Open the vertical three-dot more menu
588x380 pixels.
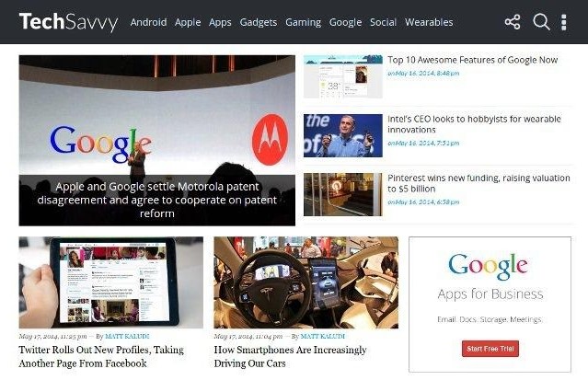564,22
